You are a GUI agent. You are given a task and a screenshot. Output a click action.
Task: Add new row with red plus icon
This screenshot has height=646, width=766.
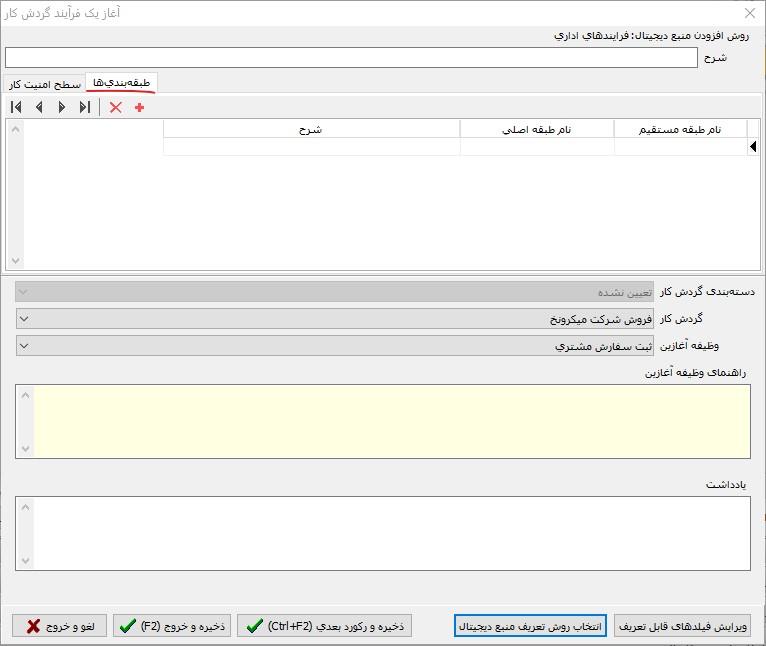[x=139, y=107]
